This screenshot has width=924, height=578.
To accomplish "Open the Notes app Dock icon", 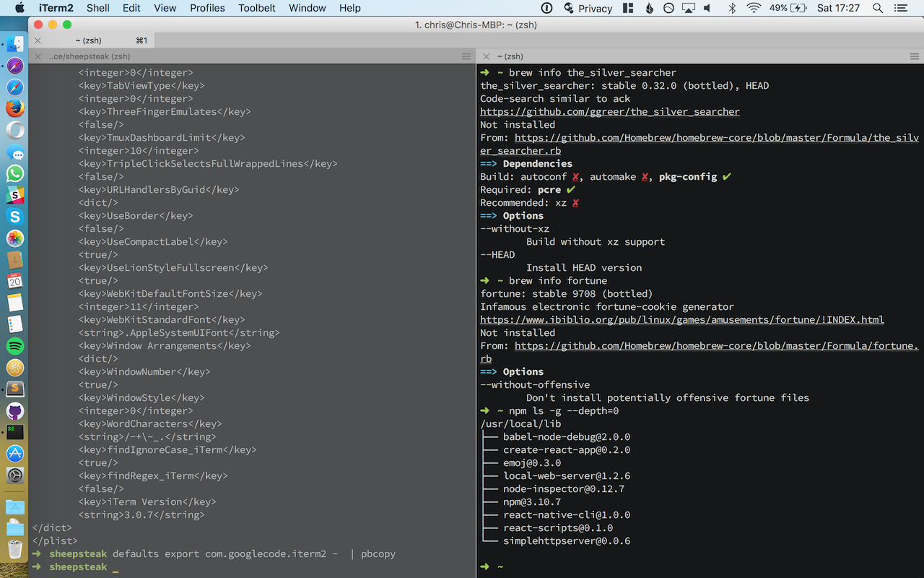I will tap(15, 303).
